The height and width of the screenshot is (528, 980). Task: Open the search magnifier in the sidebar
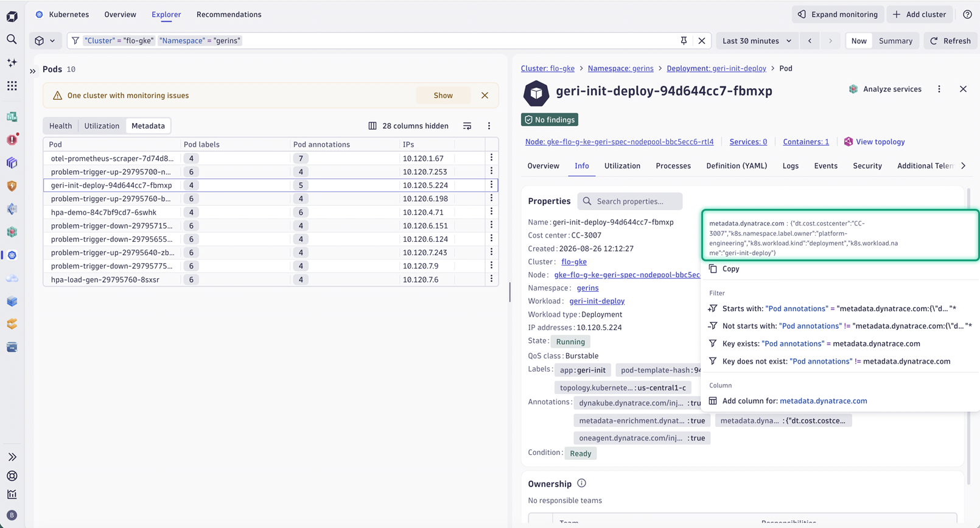tap(12, 40)
